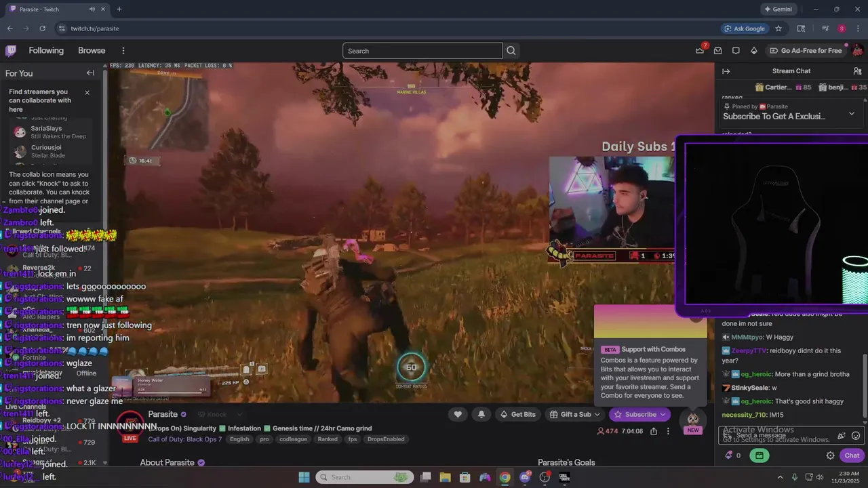Bookmark this page with the star icon
This screenshot has width=868, height=488.
tap(778, 28)
